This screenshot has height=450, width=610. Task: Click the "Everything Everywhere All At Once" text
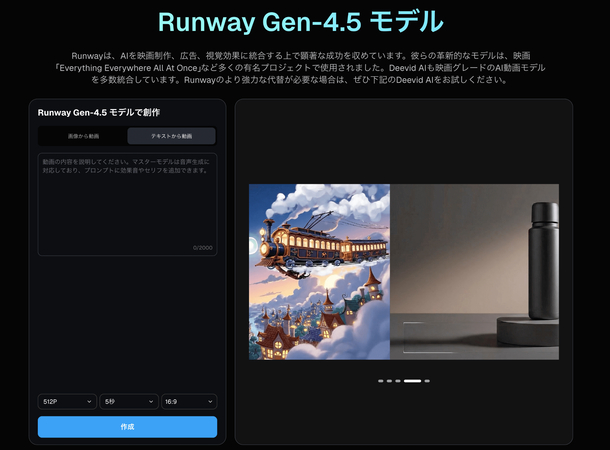pos(128,68)
